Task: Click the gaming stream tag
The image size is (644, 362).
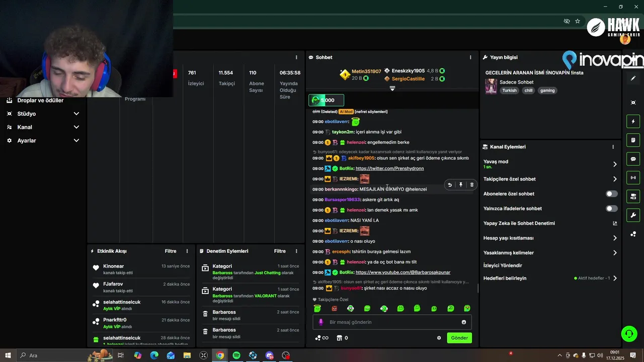Action: click(x=547, y=90)
